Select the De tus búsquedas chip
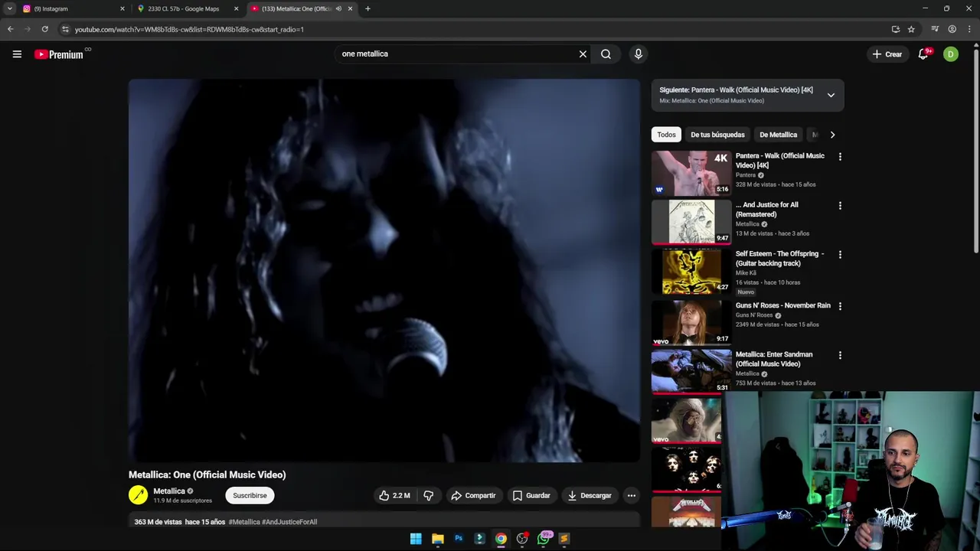Image resolution: width=980 pixels, height=551 pixels. 717,135
